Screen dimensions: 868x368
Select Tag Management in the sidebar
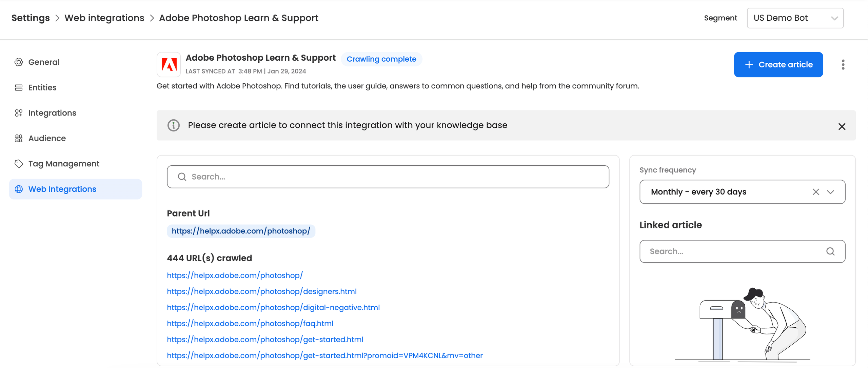[x=63, y=164]
